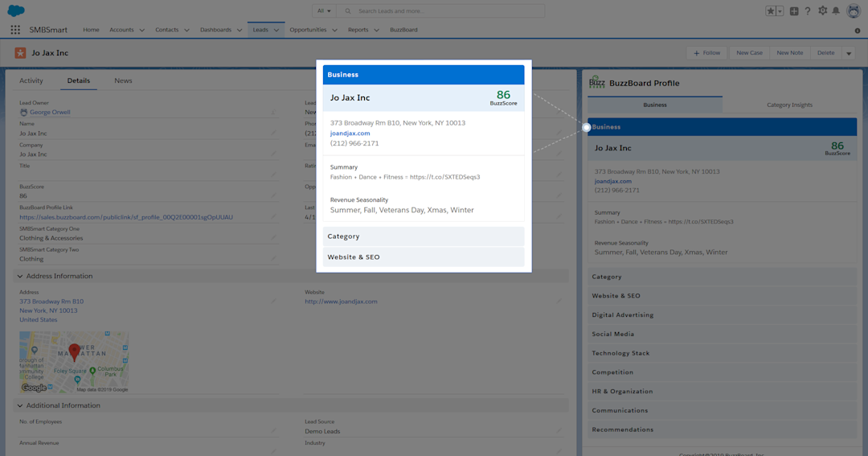Open the notifications bell icon
Viewport: 868px width, 456px height.
coord(836,11)
